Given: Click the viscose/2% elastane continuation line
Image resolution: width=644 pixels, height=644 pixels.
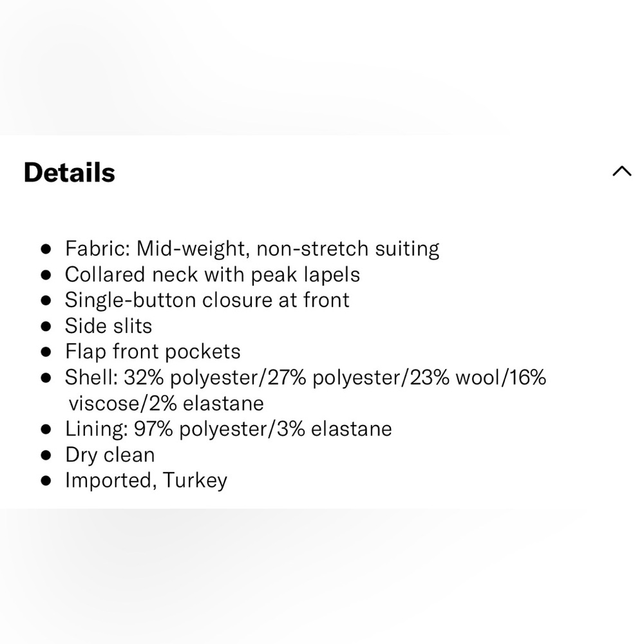Looking at the screenshot, I should pos(166,404).
